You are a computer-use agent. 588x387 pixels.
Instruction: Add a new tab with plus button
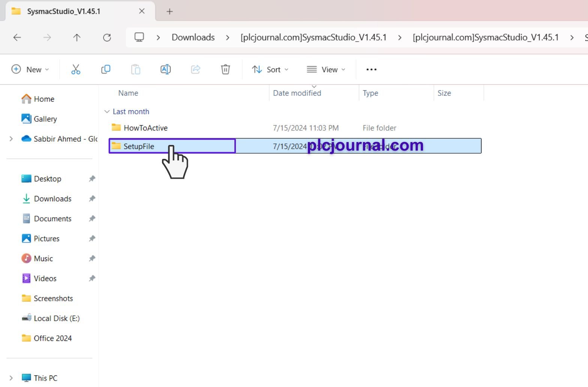tap(169, 12)
